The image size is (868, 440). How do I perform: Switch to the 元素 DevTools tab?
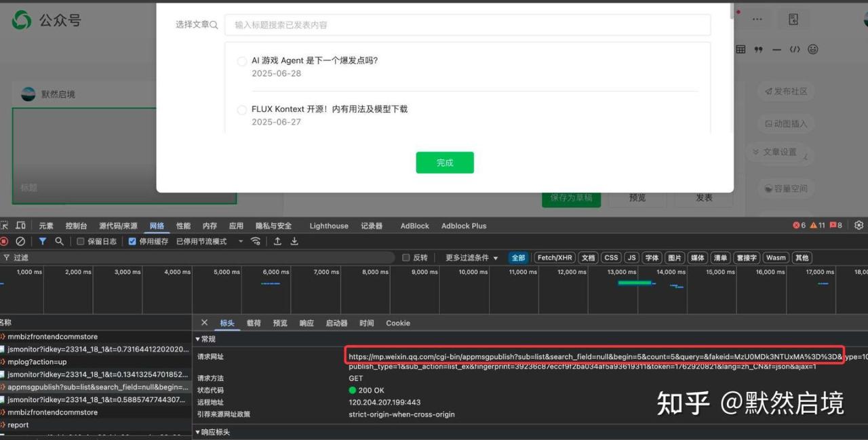[46, 226]
